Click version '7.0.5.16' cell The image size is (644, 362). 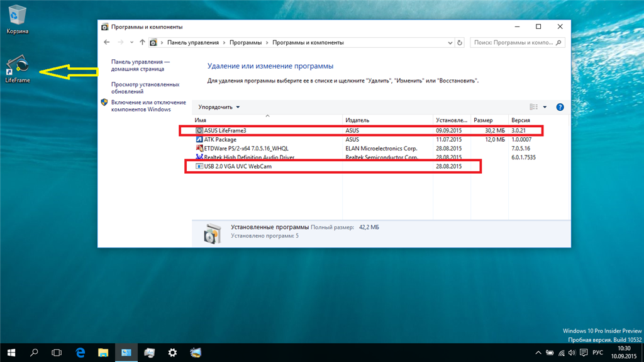click(521, 149)
